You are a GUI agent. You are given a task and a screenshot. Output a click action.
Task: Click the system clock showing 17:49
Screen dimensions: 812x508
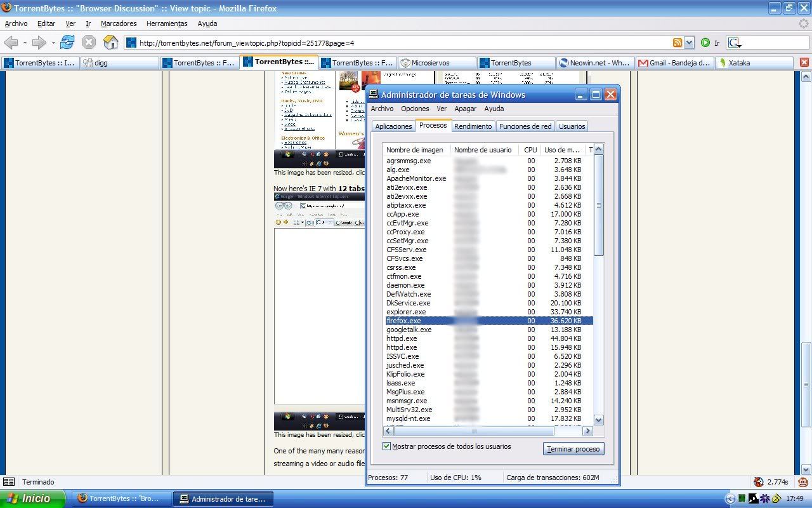(x=795, y=498)
